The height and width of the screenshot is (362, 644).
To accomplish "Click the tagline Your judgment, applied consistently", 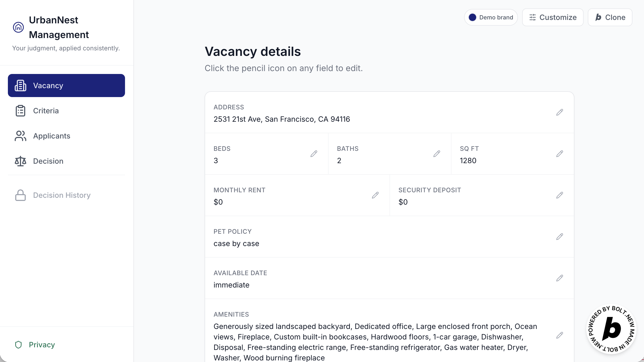I will 66,48.
